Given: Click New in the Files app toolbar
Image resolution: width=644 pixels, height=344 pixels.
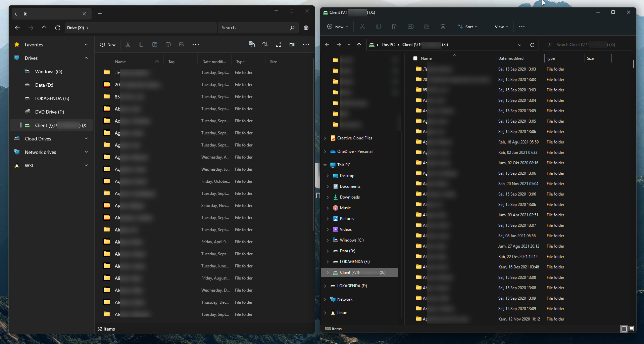Looking at the screenshot, I should [108, 44].
